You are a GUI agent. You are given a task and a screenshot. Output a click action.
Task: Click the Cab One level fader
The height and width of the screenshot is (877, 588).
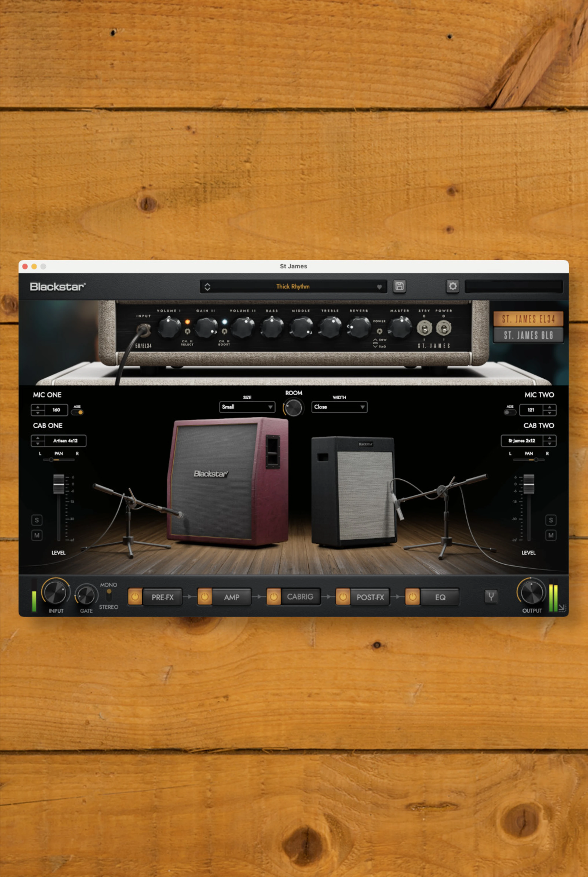pos(59,484)
